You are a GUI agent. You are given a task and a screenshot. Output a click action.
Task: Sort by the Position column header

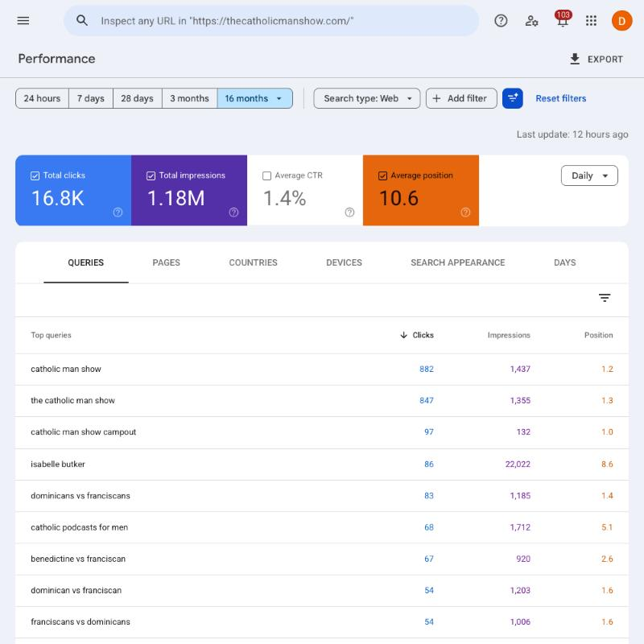(x=598, y=335)
